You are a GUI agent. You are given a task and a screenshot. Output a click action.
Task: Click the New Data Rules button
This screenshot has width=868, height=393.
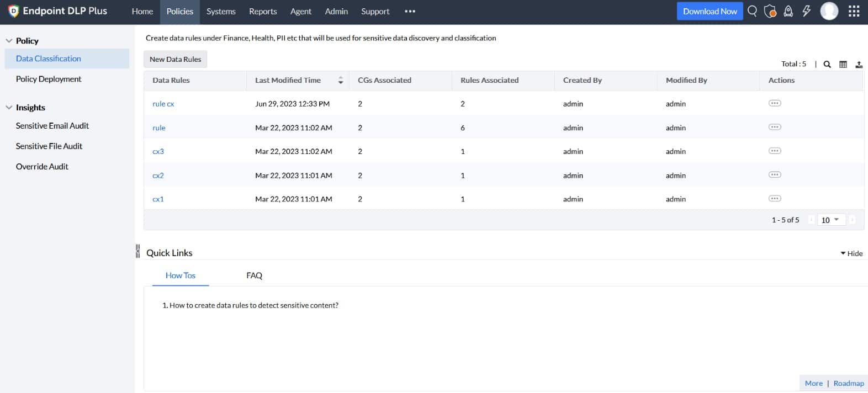coord(176,59)
